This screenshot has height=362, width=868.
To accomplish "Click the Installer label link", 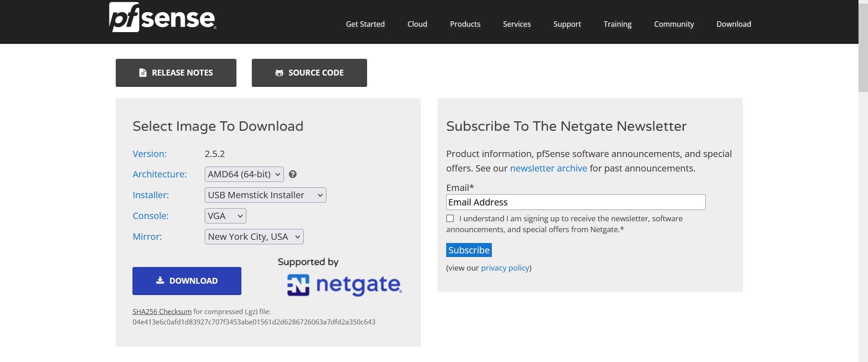I will point(151,195).
